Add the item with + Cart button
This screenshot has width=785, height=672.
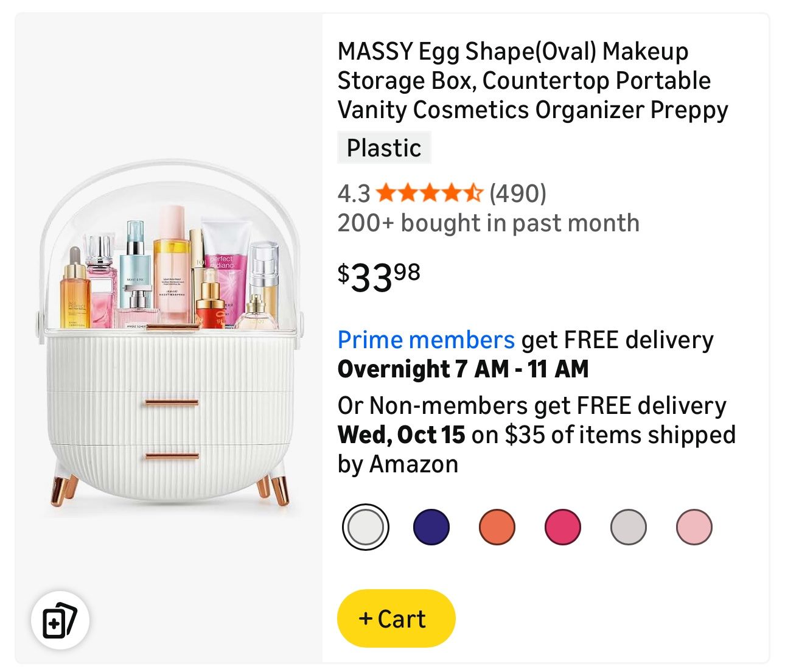coord(396,618)
